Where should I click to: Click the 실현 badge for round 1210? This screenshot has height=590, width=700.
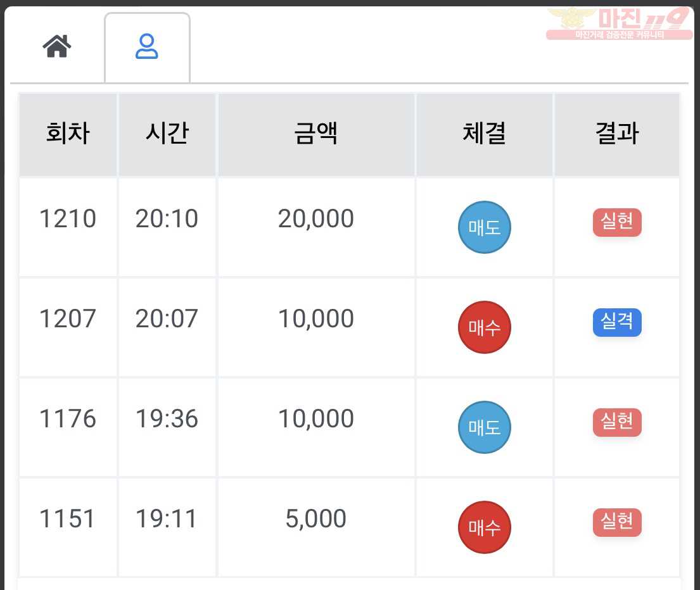click(x=617, y=222)
